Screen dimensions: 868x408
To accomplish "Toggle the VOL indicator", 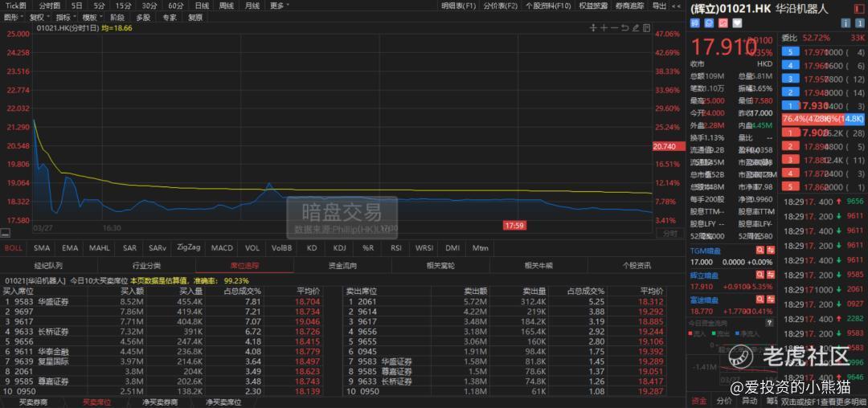I will pyautogui.click(x=252, y=248).
